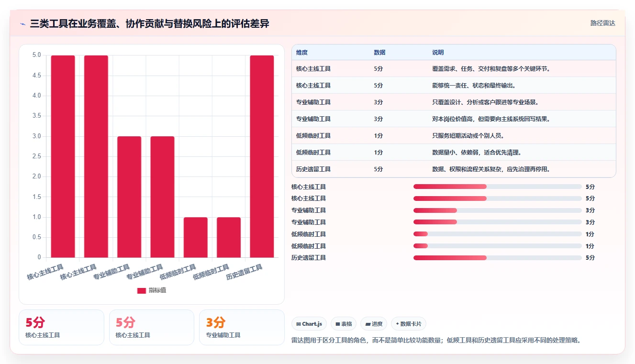Click the 历史遗留工具 bar in the chart

[262, 156]
